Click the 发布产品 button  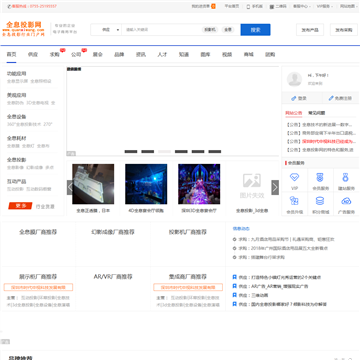pyautogui.click(x=310, y=30)
